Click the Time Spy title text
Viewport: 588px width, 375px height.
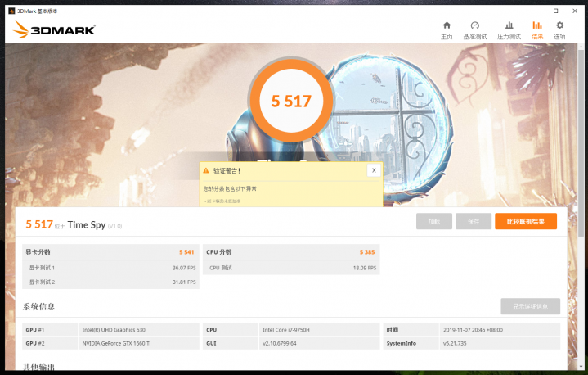pyautogui.click(x=87, y=225)
